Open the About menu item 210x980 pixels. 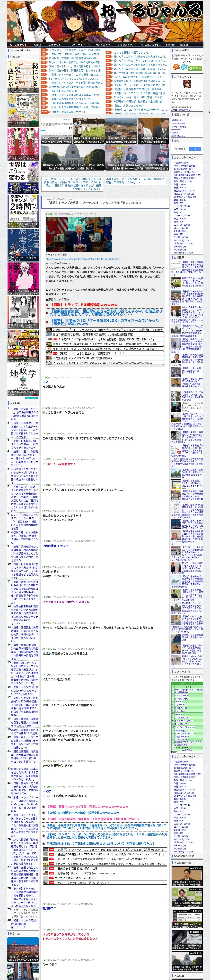(x=37, y=45)
